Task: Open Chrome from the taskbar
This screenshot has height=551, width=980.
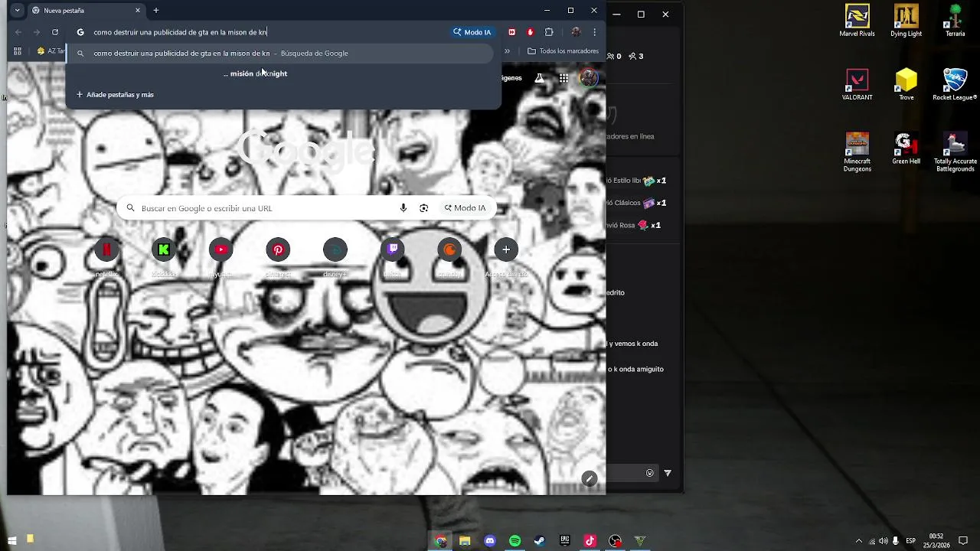Action: tap(440, 541)
